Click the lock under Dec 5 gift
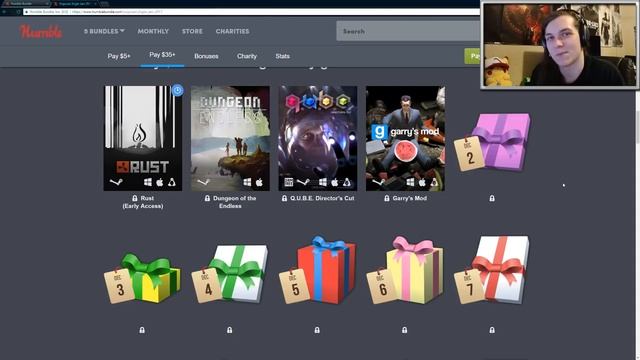The width and height of the screenshot is (640, 360). [x=317, y=330]
